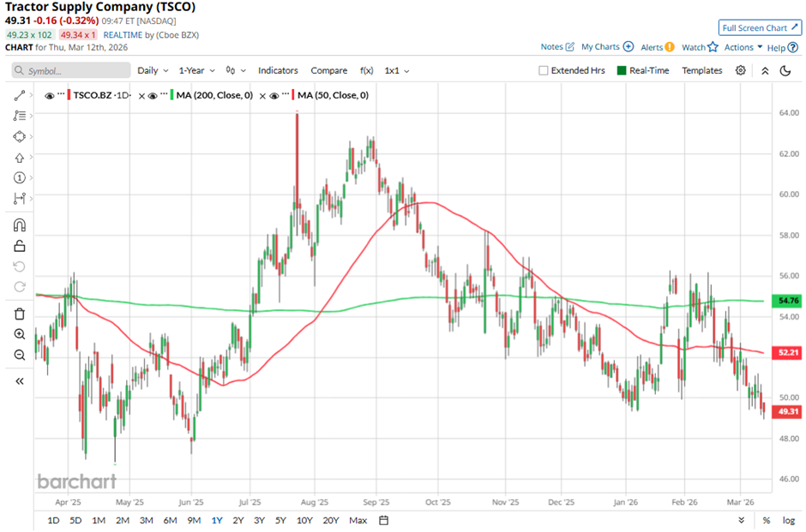806x532 pixels.
Task: Hide the MA (200, Close, 0) line
Action: point(152,96)
